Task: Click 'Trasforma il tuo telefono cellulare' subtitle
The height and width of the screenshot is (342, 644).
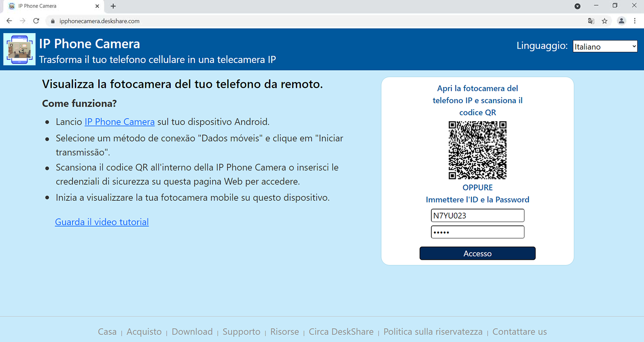Action: click(x=158, y=60)
